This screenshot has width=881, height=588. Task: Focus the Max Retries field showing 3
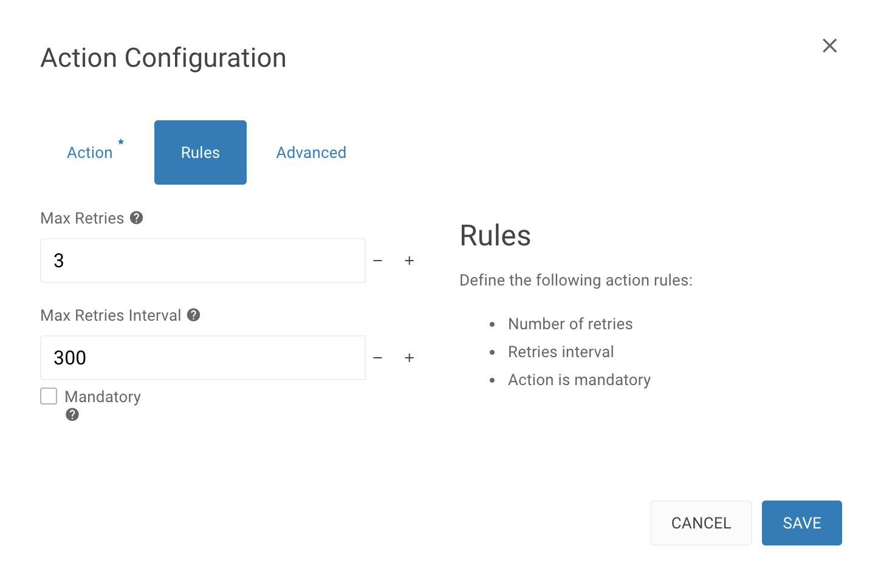pos(203,261)
